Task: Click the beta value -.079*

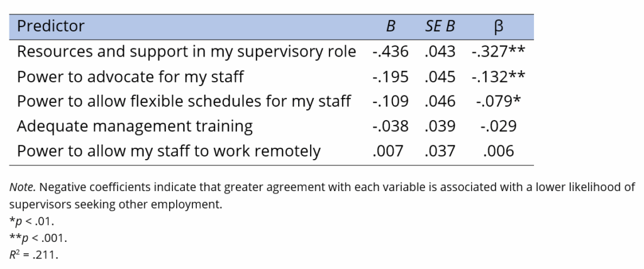Action: coord(499,101)
